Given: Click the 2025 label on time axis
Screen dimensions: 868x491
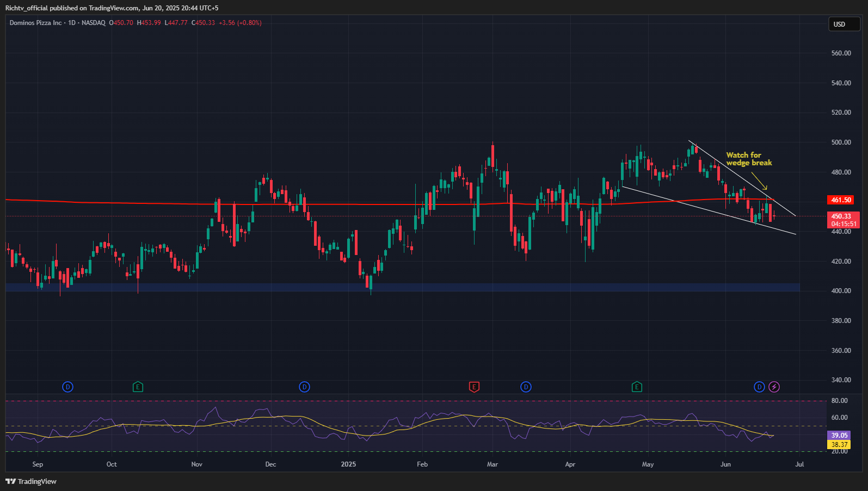Looking at the screenshot, I should pos(348,464).
